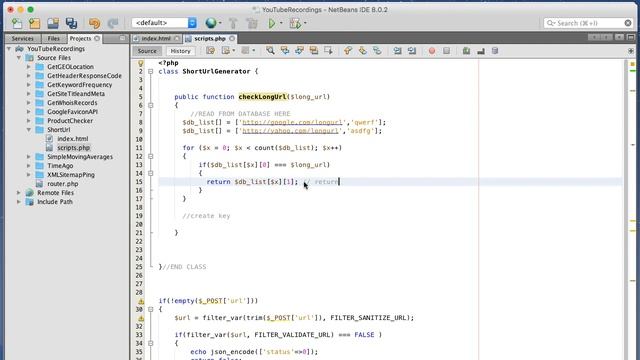640x360 pixels.
Task: Start macro recording with red circle
Action: click(x=432, y=51)
